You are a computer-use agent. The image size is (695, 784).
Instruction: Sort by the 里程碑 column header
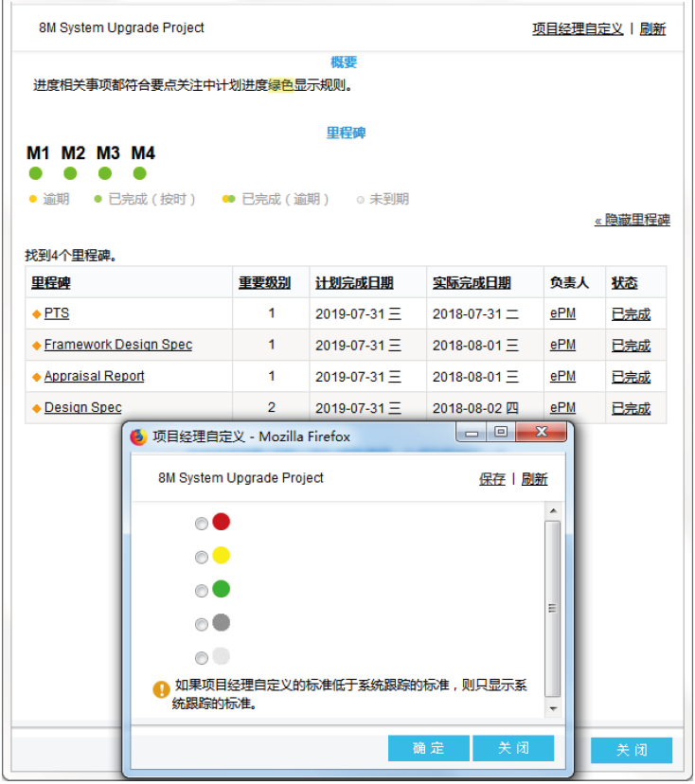click(x=51, y=283)
